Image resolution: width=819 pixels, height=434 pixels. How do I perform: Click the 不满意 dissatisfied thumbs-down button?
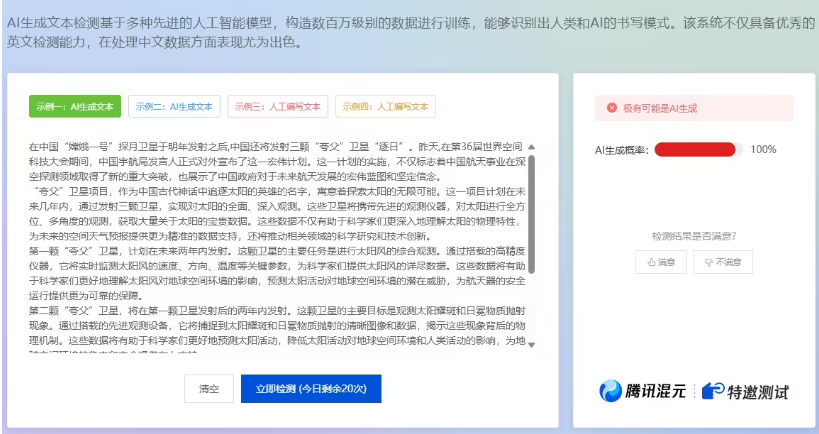[723, 262]
